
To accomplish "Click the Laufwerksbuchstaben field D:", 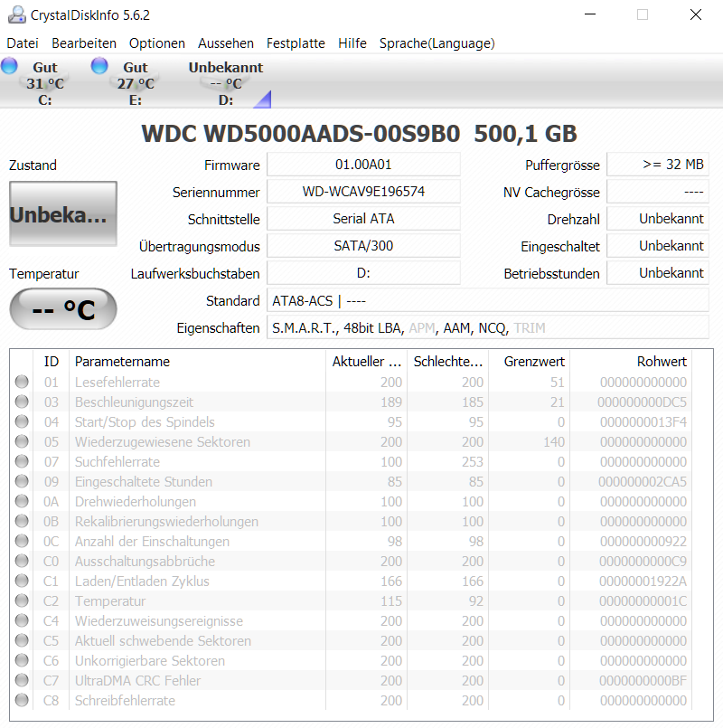I will [363, 273].
